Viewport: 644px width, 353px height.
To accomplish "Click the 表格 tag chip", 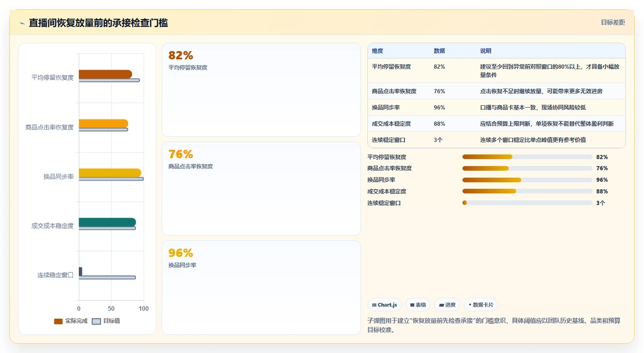I will pyautogui.click(x=418, y=305).
